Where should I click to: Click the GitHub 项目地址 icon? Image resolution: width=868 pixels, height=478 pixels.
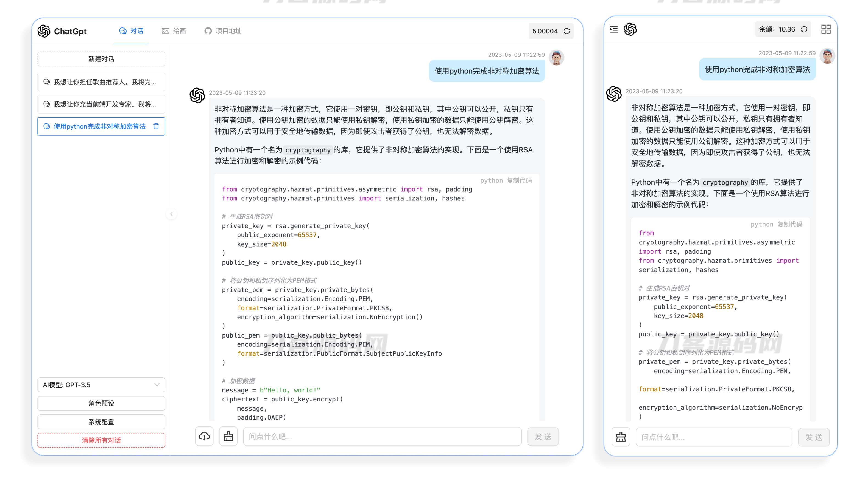tap(208, 31)
